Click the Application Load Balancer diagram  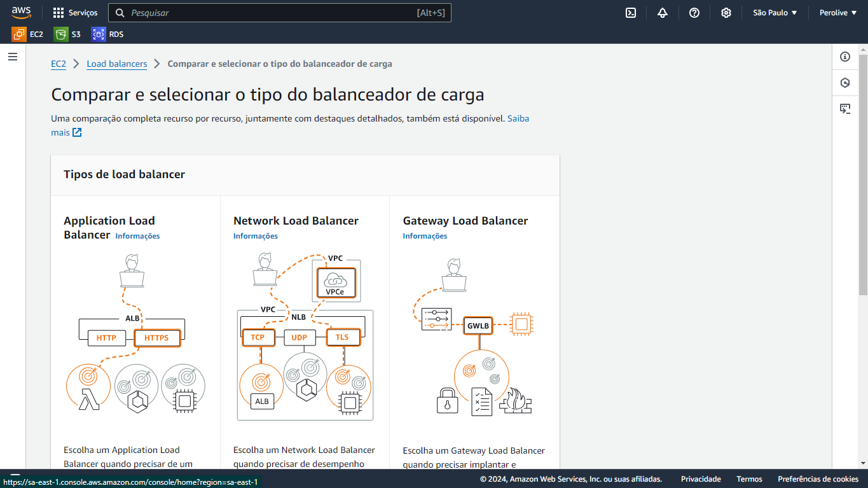pyautogui.click(x=135, y=334)
